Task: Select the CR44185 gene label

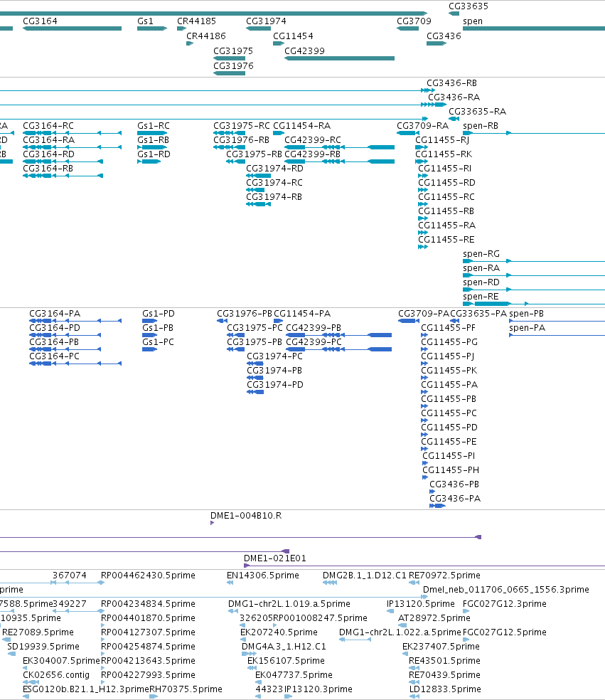Action: [x=196, y=21]
